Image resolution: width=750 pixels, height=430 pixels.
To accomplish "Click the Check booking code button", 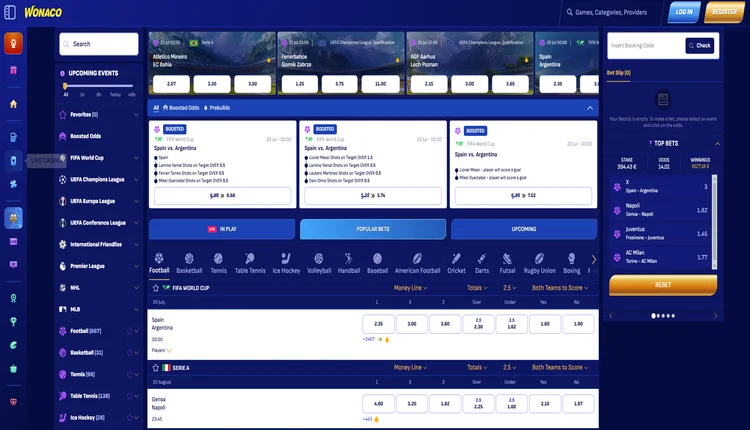I will pyautogui.click(x=700, y=45).
